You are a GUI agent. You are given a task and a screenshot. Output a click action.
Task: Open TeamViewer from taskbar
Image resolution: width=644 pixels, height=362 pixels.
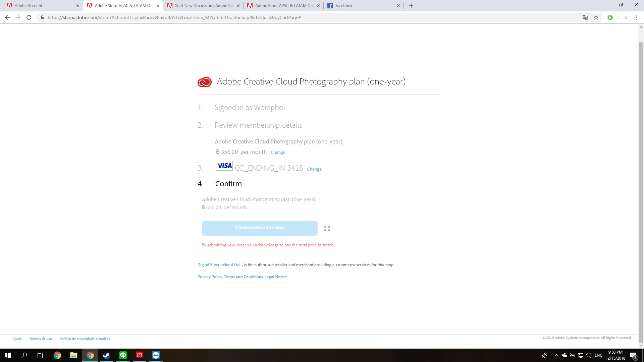click(x=156, y=355)
